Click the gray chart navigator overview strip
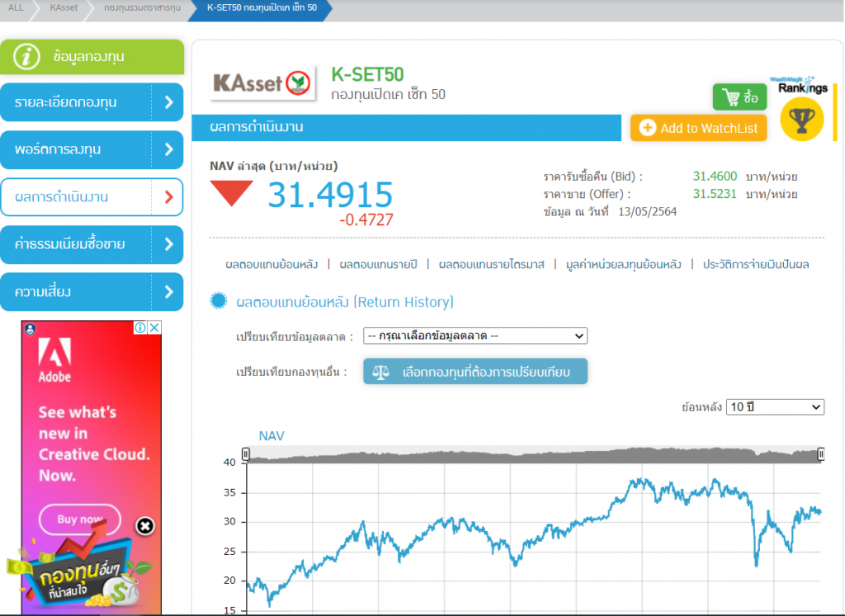 (533, 454)
